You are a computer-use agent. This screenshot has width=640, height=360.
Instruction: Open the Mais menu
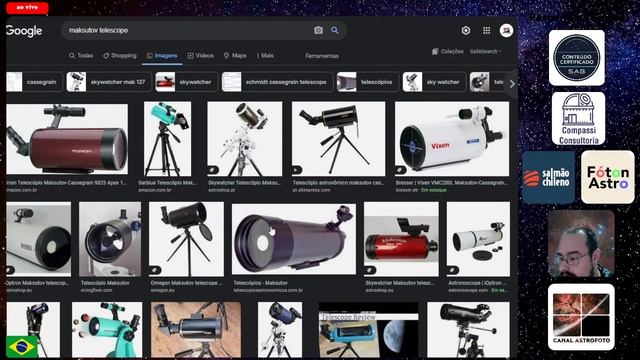click(x=265, y=56)
